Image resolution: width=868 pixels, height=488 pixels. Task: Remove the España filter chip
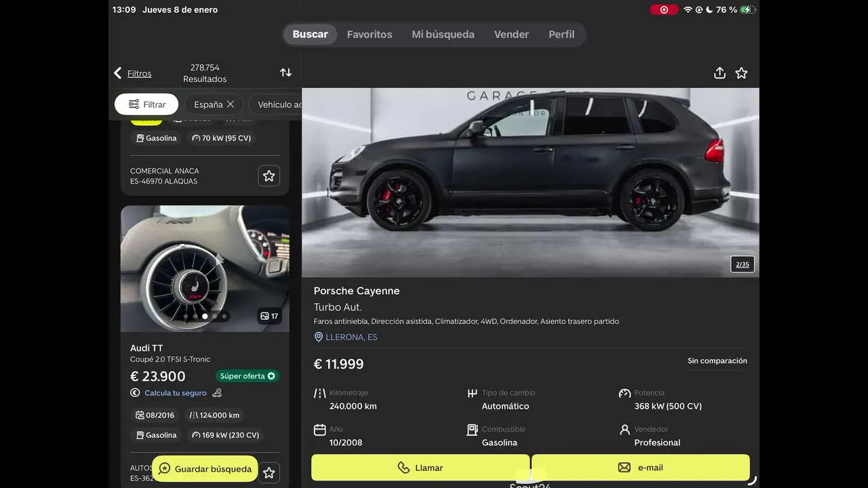pyautogui.click(x=231, y=104)
